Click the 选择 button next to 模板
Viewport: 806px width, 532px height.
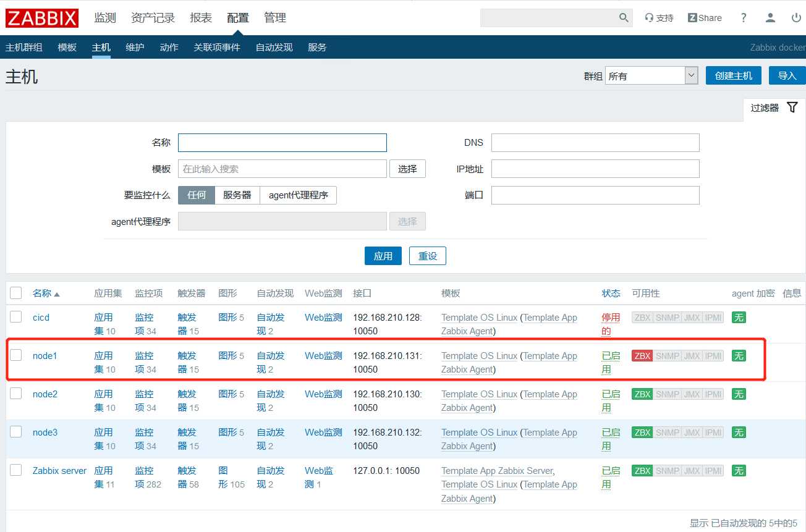point(407,169)
